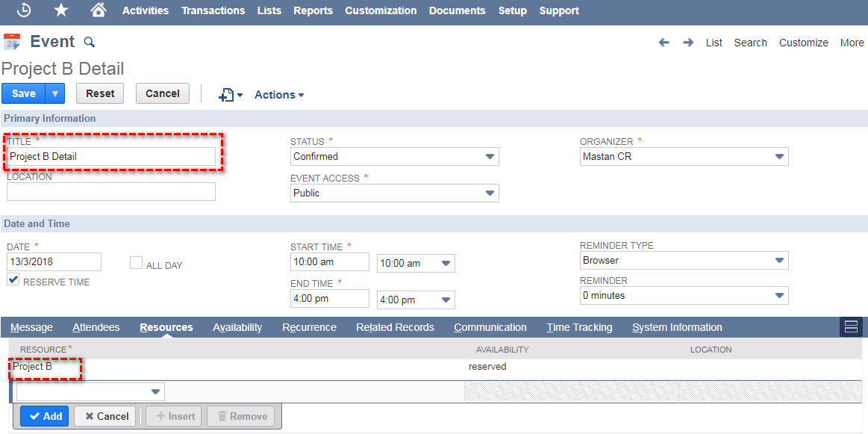Click the Reset button
This screenshot has height=434, width=868.
pyautogui.click(x=99, y=93)
